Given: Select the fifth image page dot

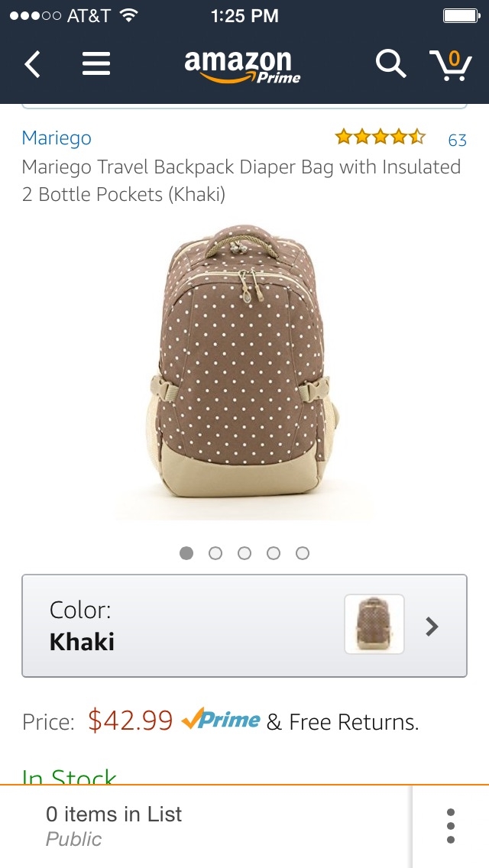Looking at the screenshot, I should (x=302, y=553).
